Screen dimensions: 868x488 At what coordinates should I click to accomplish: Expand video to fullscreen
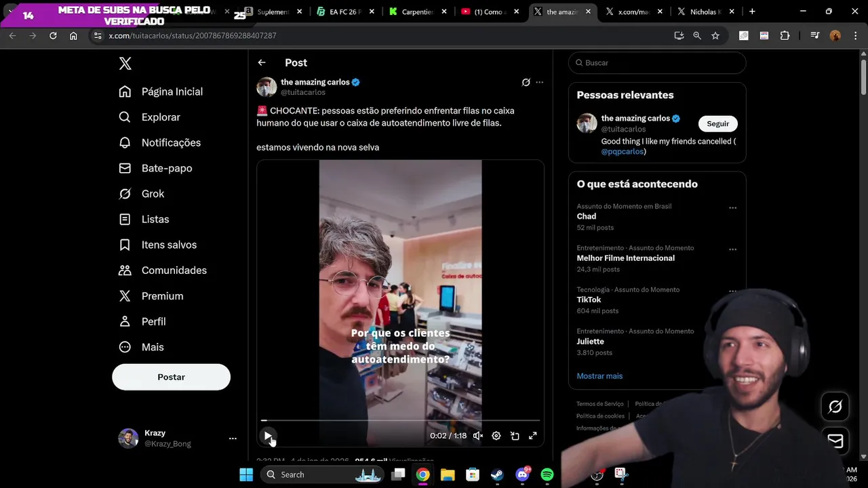(x=533, y=436)
